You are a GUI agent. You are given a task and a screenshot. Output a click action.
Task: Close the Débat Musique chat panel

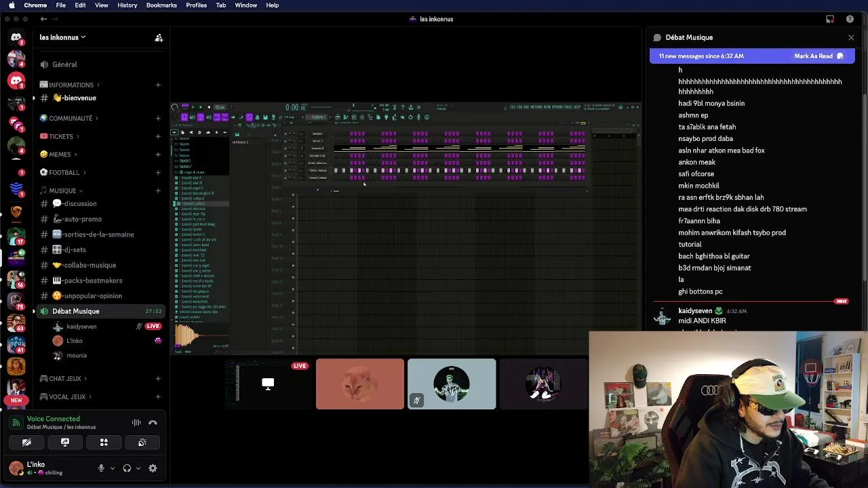click(851, 37)
